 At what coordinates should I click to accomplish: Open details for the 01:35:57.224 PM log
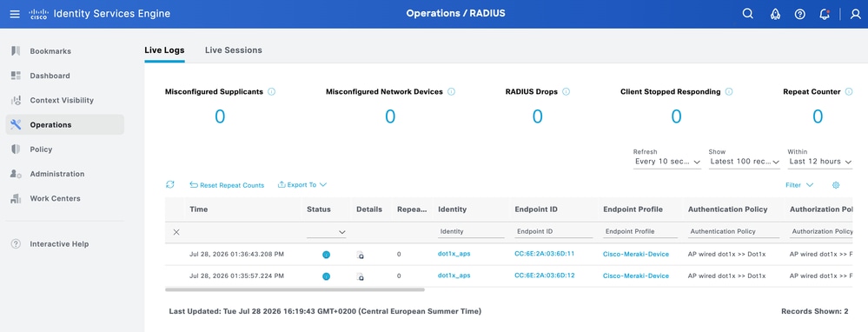(361, 276)
